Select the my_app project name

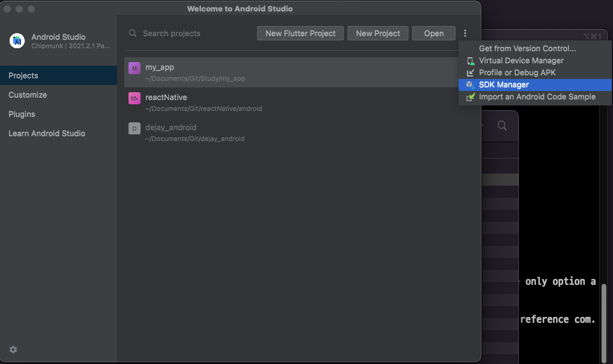[159, 67]
